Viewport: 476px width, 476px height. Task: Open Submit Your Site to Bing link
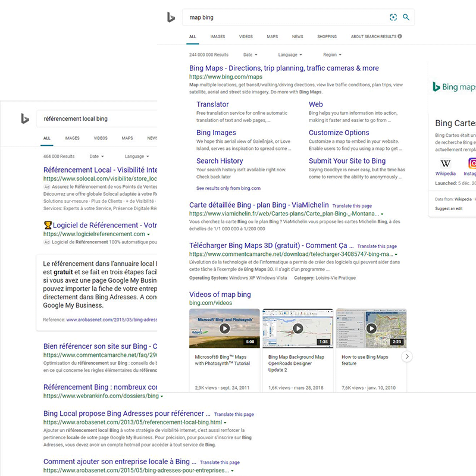pyautogui.click(x=347, y=161)
